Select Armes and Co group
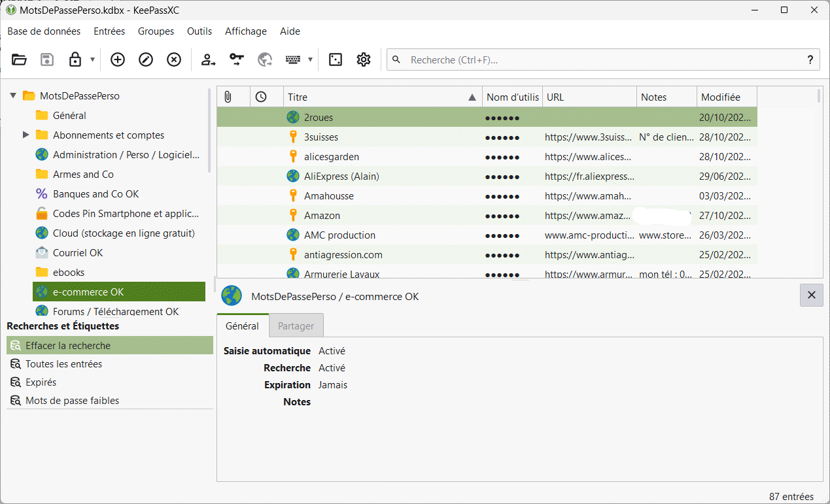 120,175
